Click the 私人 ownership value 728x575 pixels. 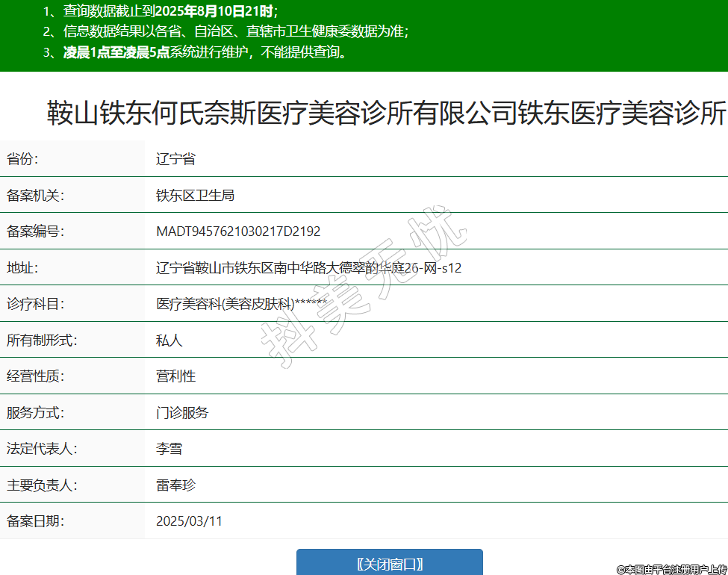tap(169, 341)
